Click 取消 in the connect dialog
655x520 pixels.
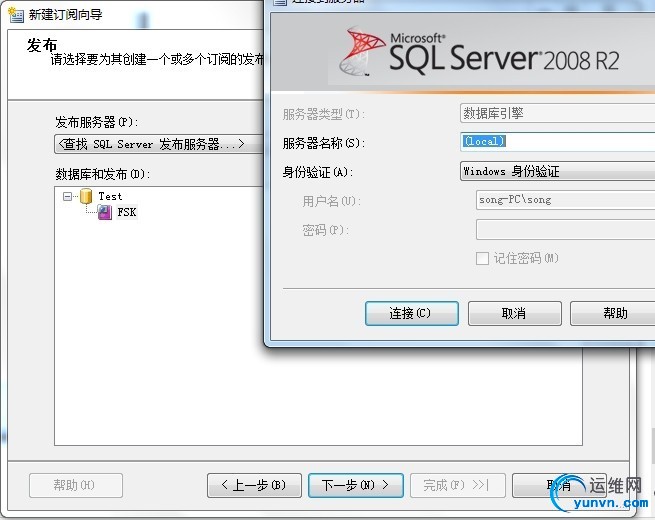(514, 313)
